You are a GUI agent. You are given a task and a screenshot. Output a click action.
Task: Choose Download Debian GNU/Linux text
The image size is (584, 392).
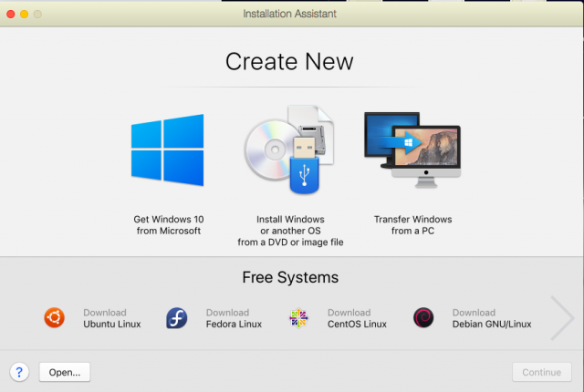(492, 318)
